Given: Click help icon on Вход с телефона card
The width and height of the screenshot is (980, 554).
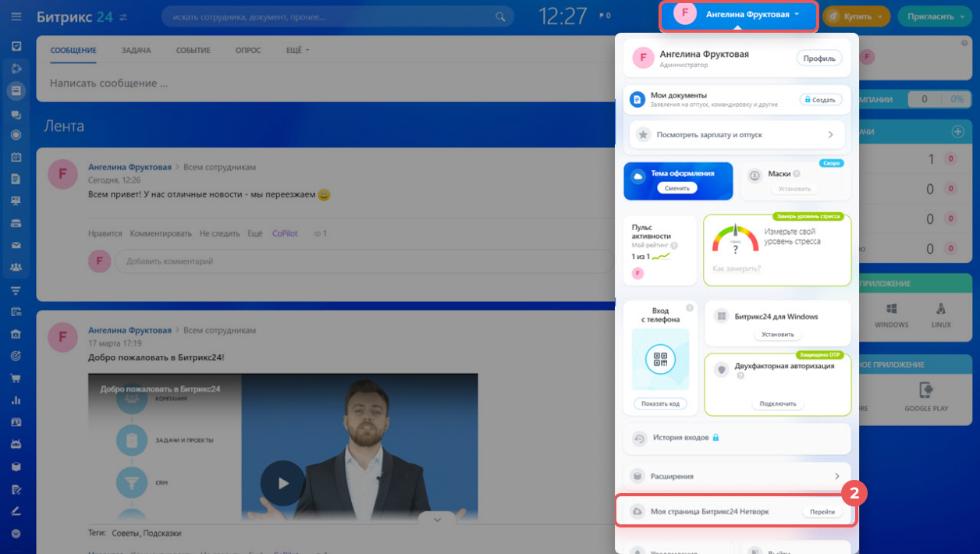Looking at the screenshot, I should point(690,307).
